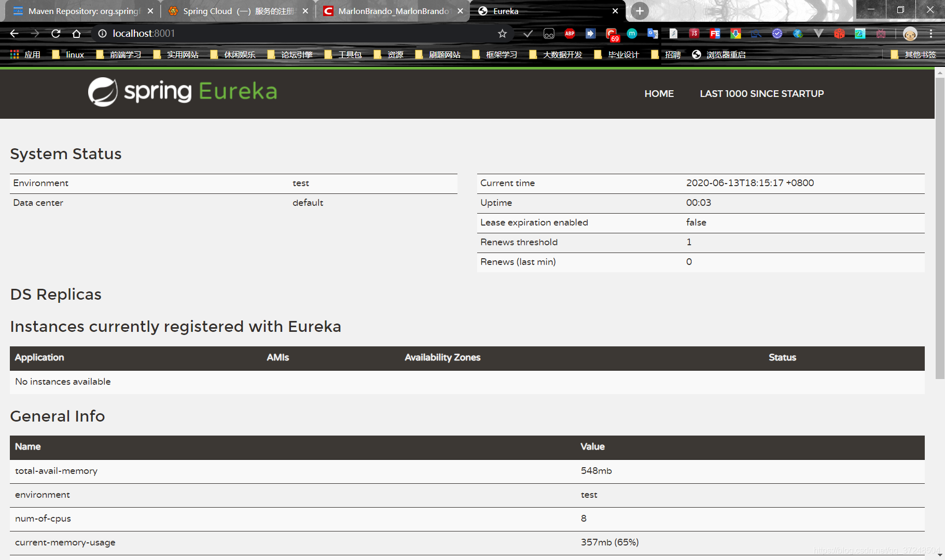Select the No instances available text
The image size is (945, 560).
63,382
